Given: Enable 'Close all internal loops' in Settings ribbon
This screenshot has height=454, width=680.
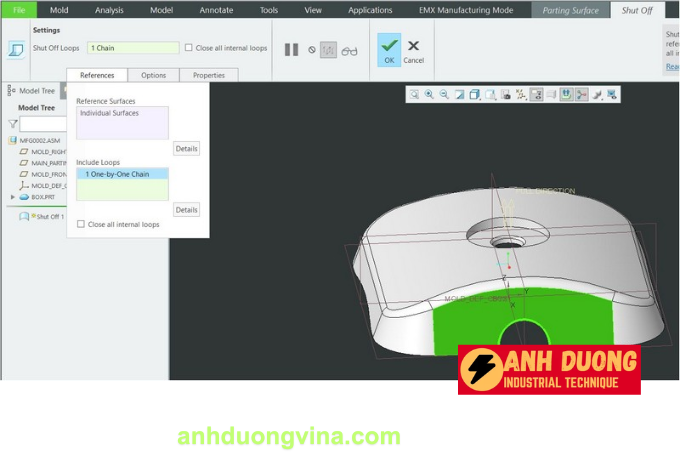Looking at the screenshot, I should (x=189, y=48).
